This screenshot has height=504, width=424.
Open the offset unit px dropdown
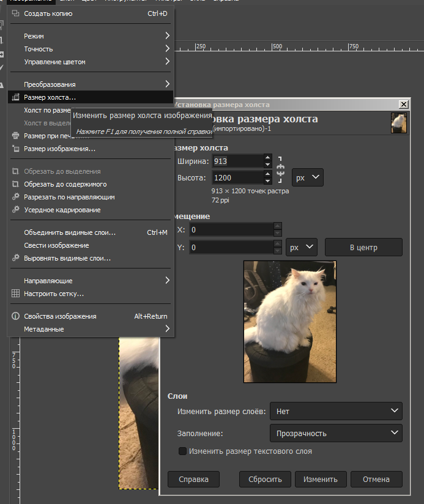coord(302,247)
